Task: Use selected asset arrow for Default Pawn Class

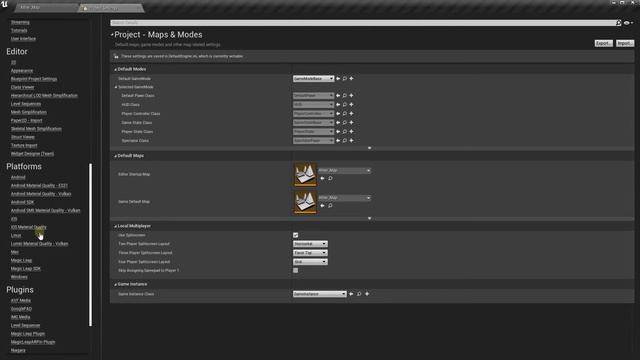Action: pos(338,96)
